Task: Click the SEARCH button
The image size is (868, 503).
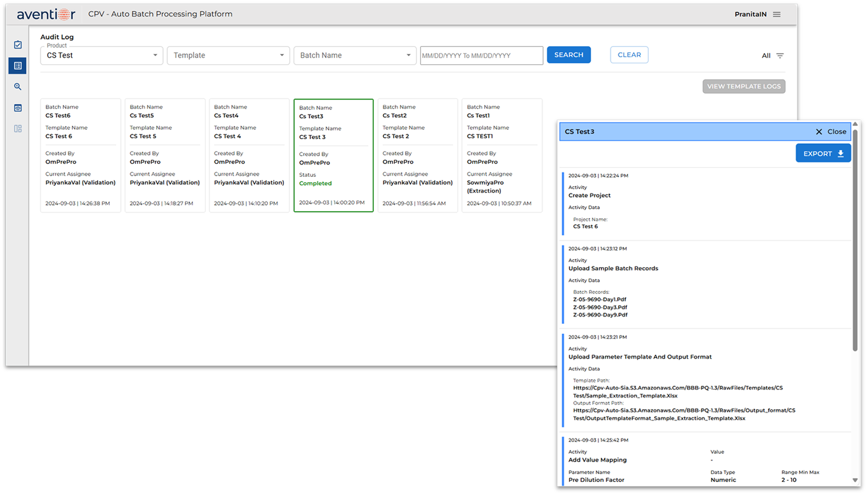Action: (x=568, y=54)
